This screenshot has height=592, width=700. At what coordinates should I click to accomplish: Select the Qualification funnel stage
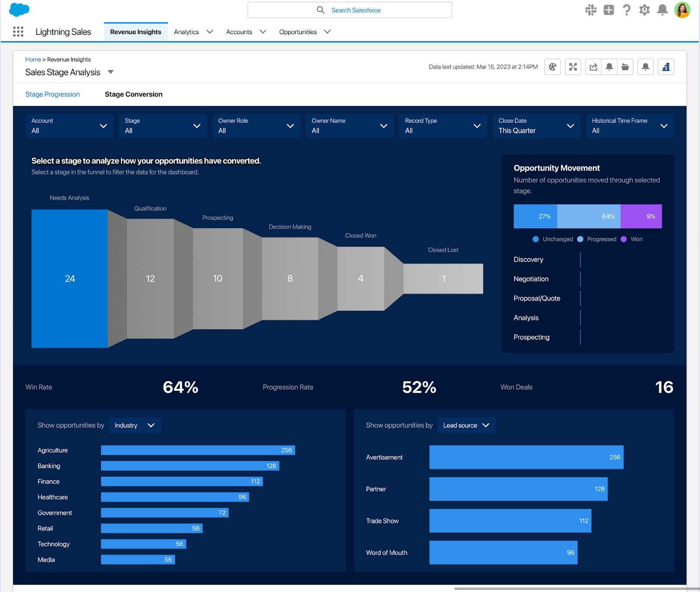pyautogui.click(x=150, y=279)
